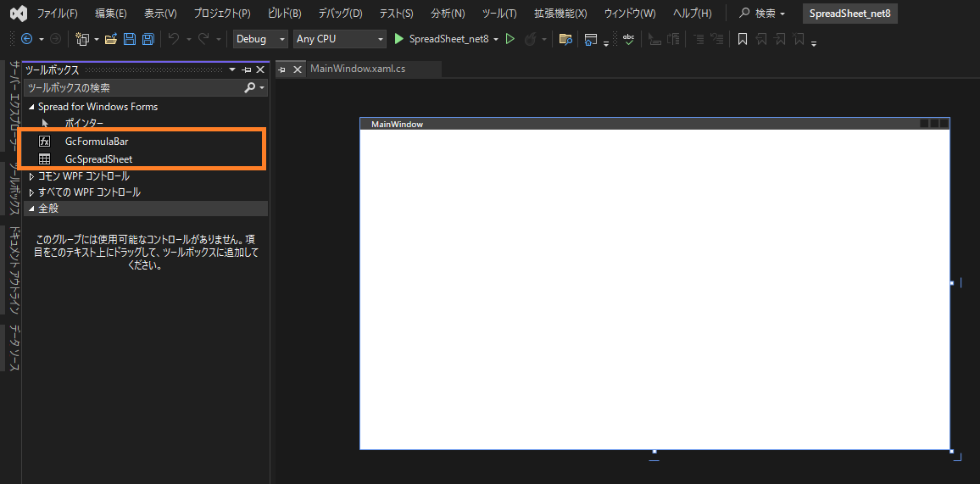Click the toolbox search magnifier icon
The width and height of the screenshot is (980, 484).
pyautogui.click(x=250, y=88)
